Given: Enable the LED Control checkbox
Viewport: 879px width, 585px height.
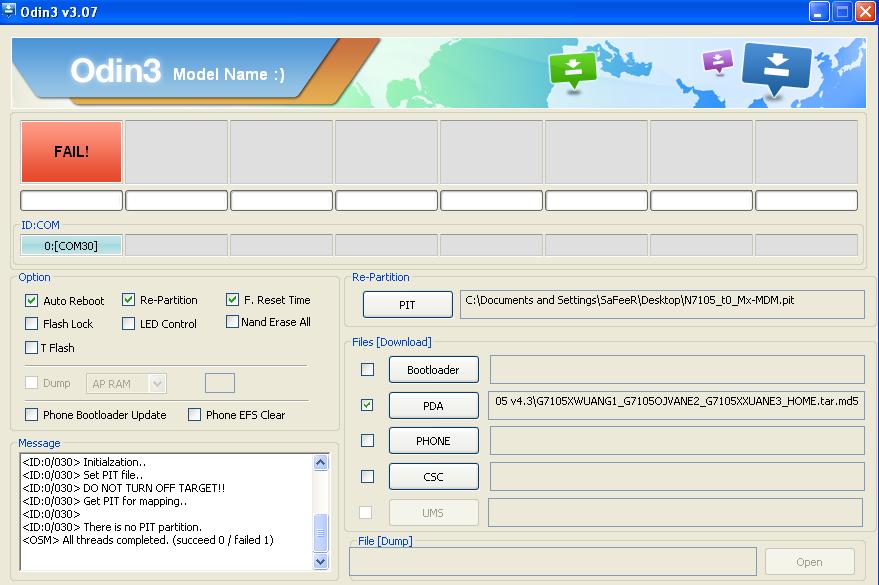Looking at the screenshot, I should click(x=128, y=323).
